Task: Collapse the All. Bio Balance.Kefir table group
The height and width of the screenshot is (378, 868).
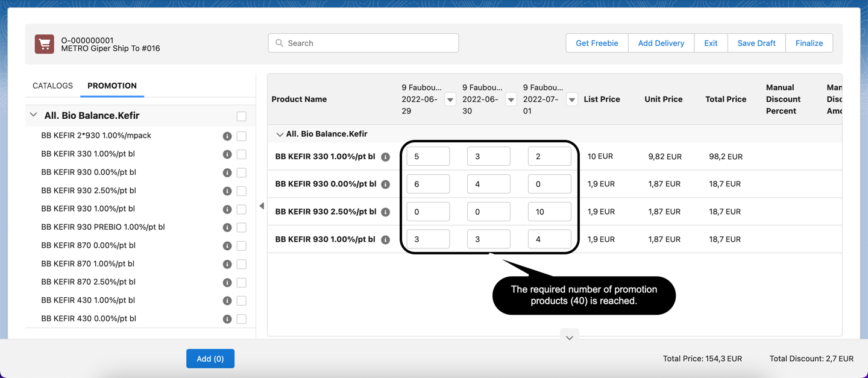Action: (280, 134)
